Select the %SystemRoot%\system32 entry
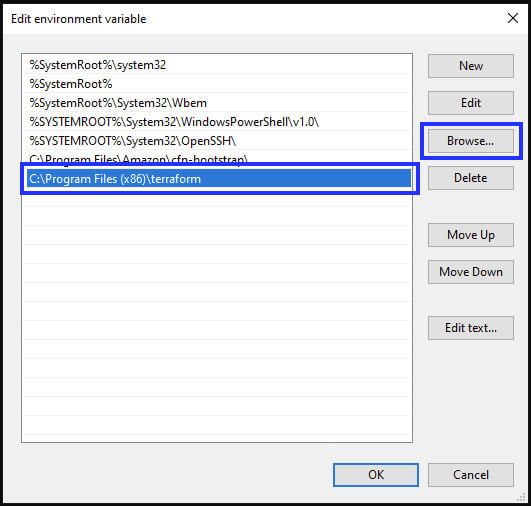 (217, 65)
